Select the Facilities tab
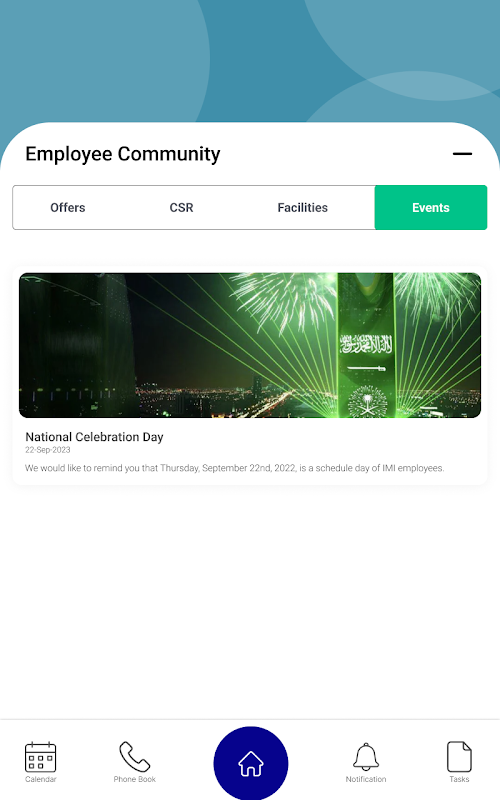 [303, 208]
